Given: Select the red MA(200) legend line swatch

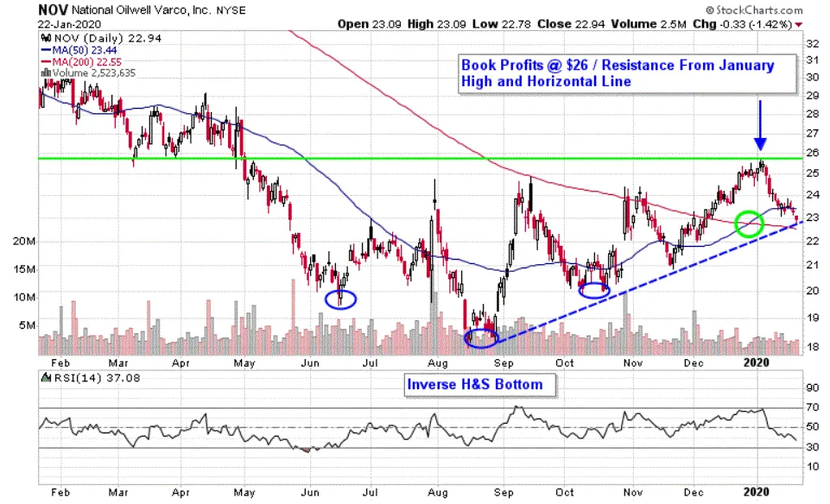Looking at the screenshot, I should [46, 62].
